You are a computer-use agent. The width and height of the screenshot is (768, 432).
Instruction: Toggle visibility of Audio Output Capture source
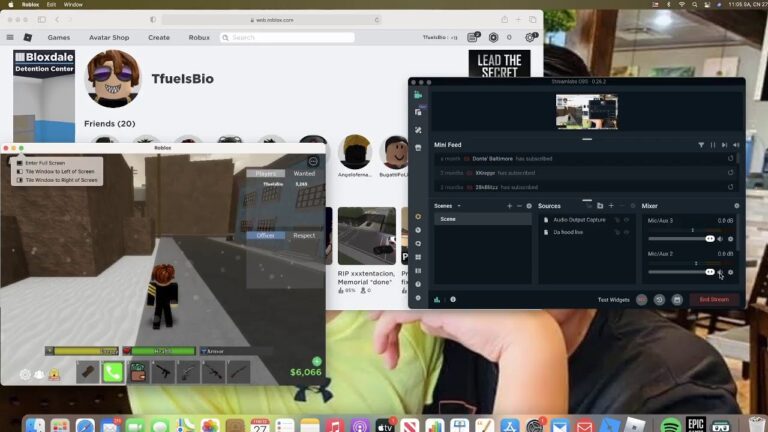coord(626,220)
